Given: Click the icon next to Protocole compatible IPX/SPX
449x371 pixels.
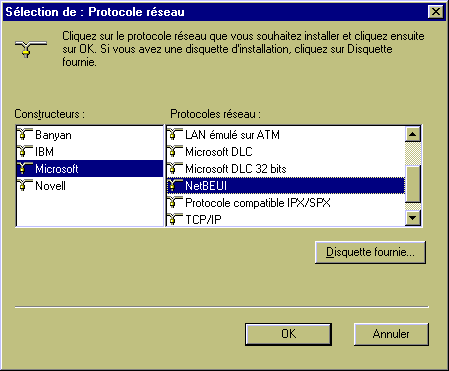Looking at the screenshot, I should point(175,202).
